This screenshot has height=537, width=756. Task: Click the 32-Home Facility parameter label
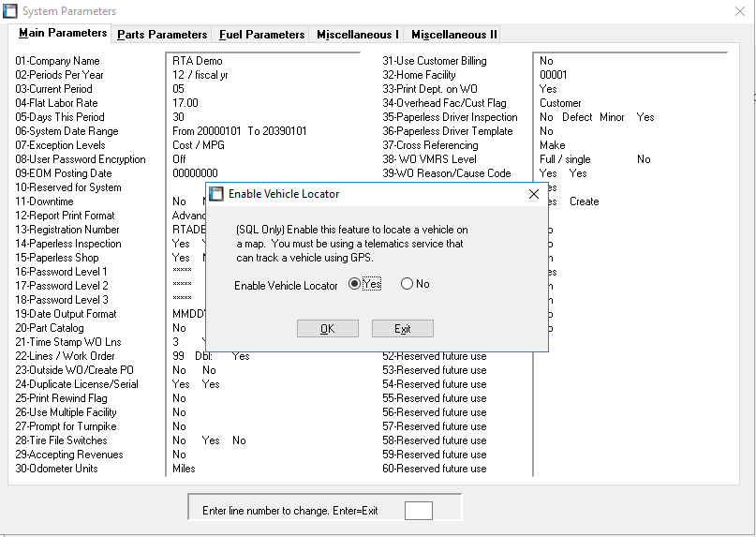(419, 75)
